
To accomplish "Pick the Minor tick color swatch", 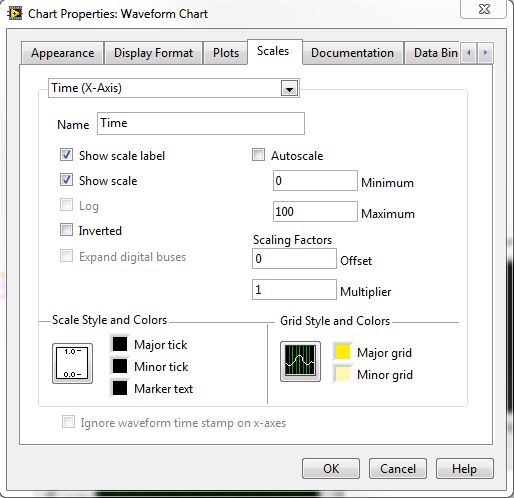I will 120,366.
